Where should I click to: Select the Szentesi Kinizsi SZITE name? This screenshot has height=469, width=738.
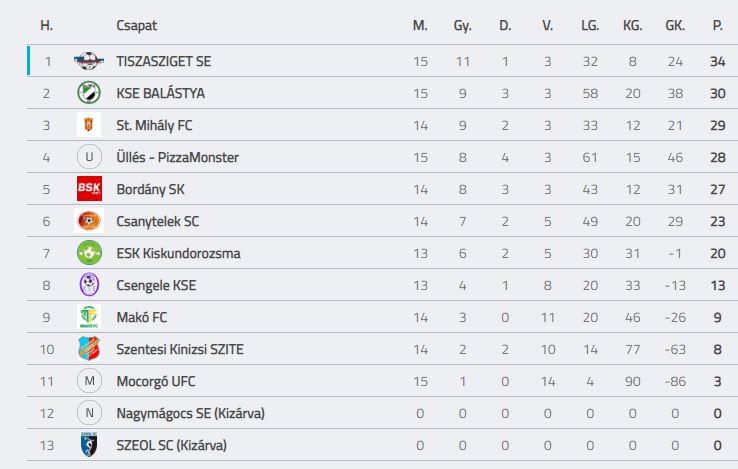[x=180, y=349]
